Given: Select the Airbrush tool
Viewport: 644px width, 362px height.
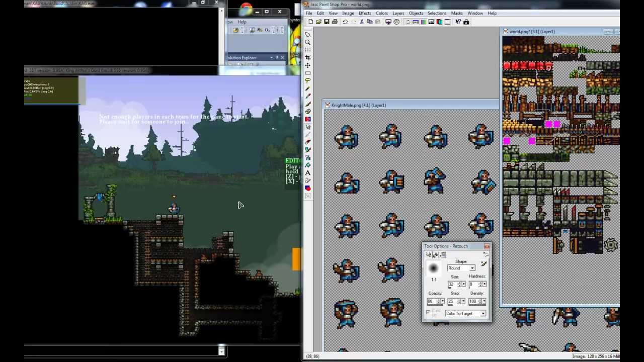Looking at the screenshot, I should (x=308, y=157).
